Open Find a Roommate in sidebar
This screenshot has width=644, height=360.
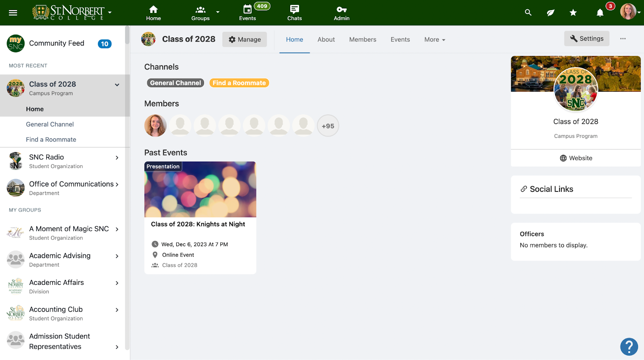coord(51,140)
